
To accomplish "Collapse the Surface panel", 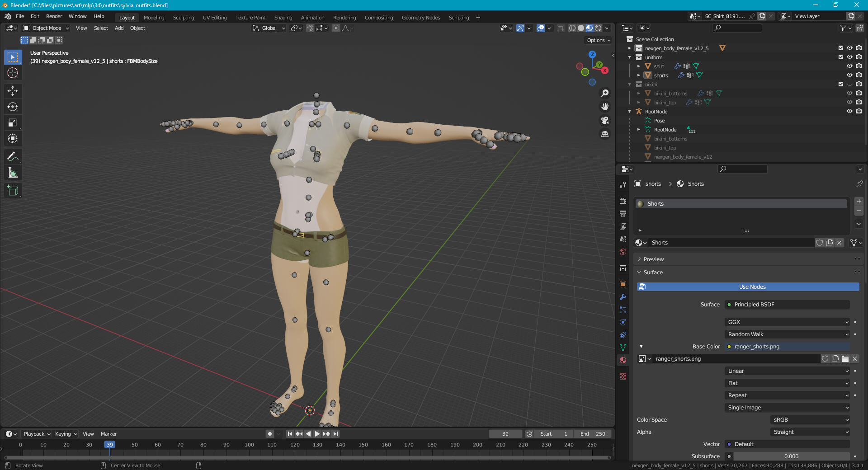I will tap(653, 273).
